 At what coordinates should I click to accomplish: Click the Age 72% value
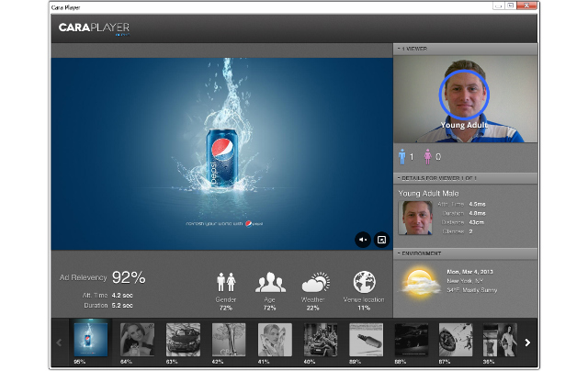click(x=269, y=308)
